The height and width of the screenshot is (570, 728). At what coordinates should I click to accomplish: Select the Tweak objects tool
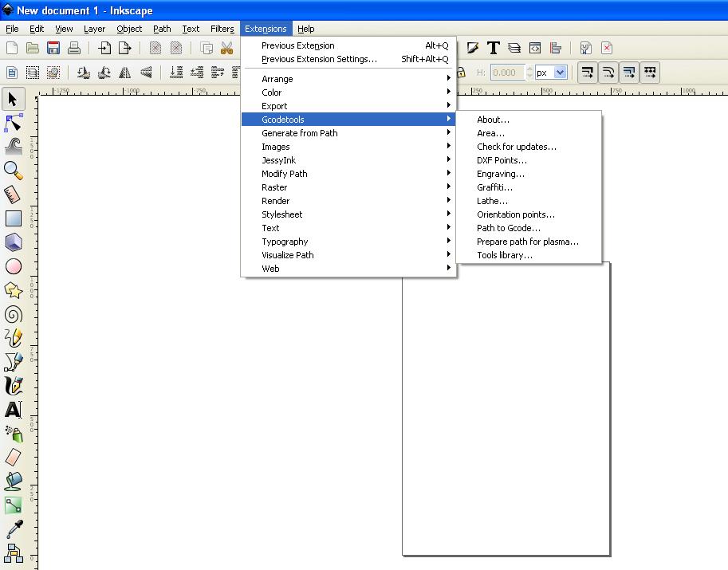pos(13,147)
